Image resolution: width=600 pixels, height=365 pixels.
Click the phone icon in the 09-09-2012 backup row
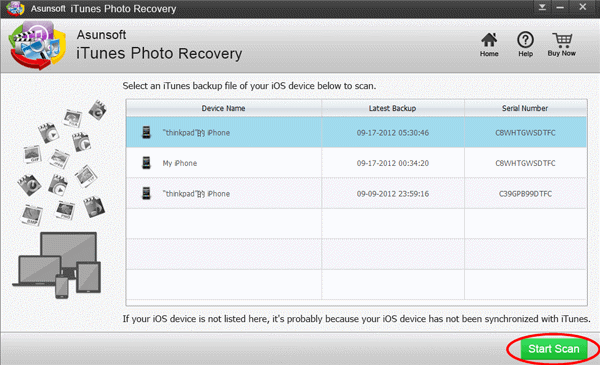146,193
